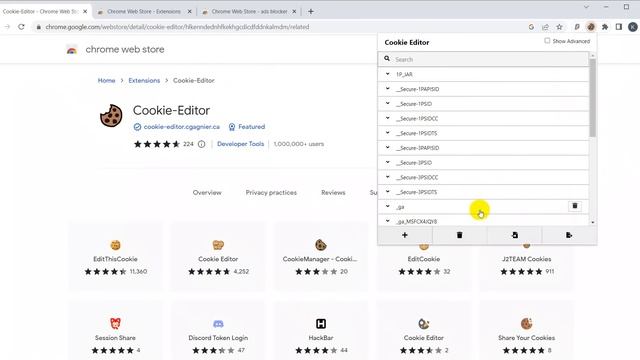
Task: Open the profile avatar K
Action: tap(633, 27)
